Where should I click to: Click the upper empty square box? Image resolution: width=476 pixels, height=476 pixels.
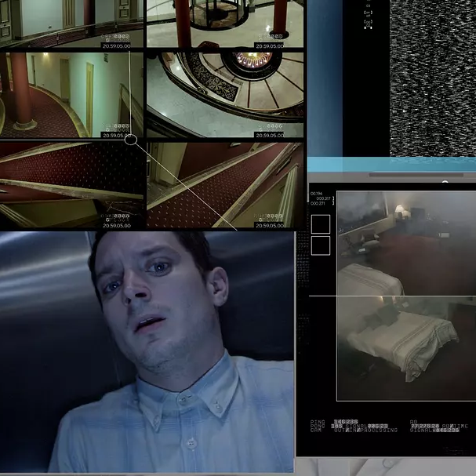(321, 224)
